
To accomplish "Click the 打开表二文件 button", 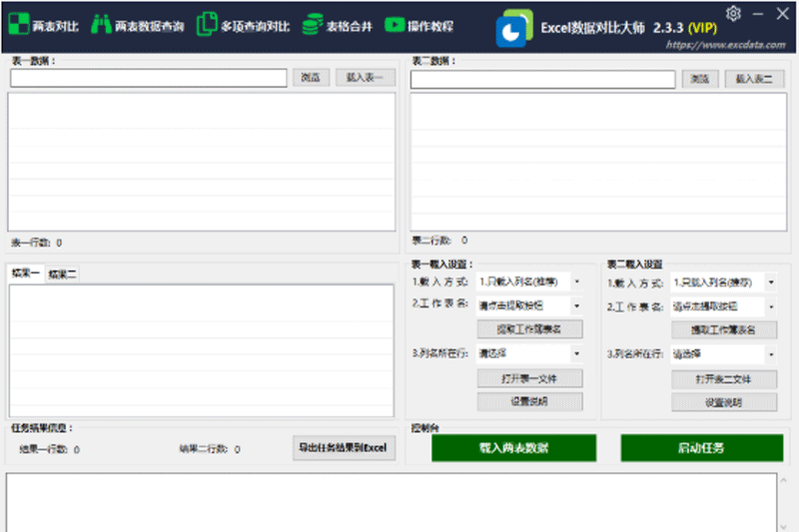I will point(723,379).
